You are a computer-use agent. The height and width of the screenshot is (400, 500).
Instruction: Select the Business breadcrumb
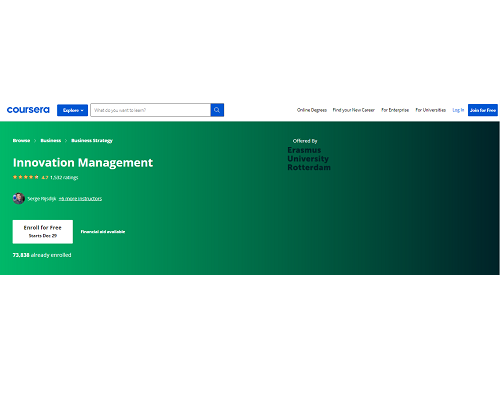51,140
